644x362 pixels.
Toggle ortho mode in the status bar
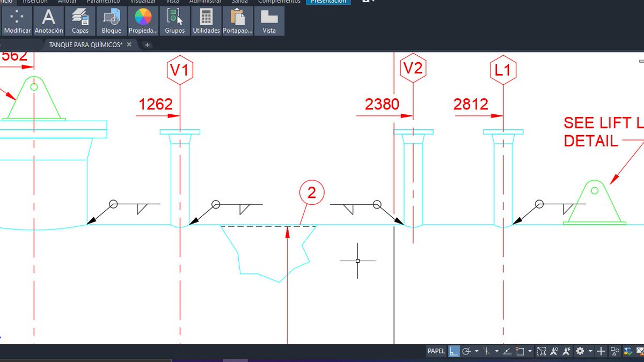click(x=453, y=351)
